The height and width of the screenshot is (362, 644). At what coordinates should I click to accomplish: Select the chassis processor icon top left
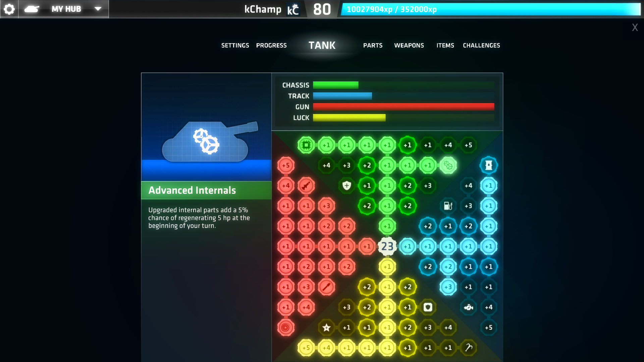click(307, 145)
